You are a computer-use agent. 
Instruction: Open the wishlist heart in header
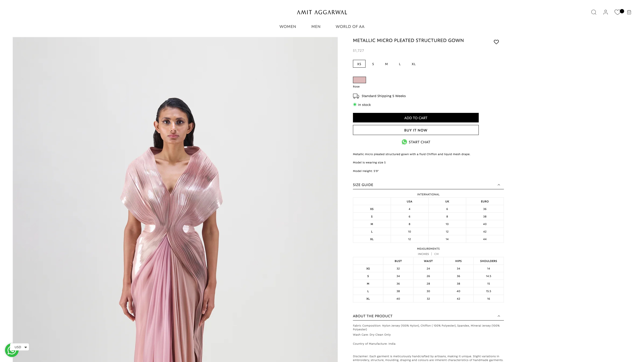(x=617, y=12)
